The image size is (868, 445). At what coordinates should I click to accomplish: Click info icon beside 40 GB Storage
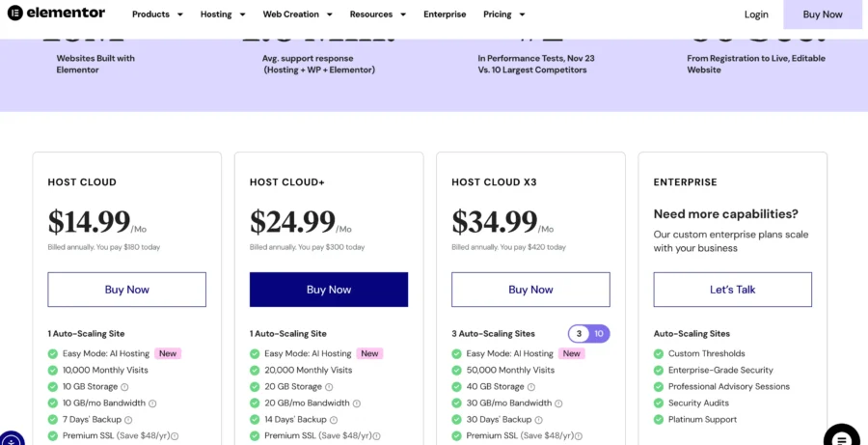pos(531,387)
